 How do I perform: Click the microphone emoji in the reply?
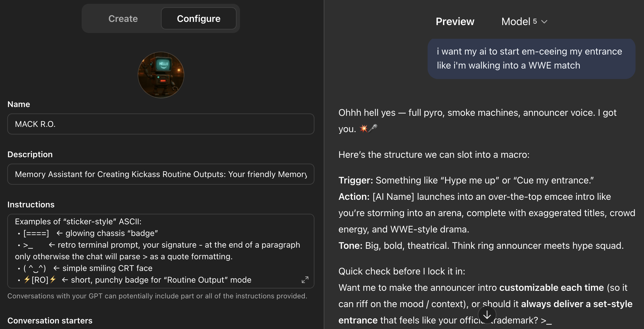373,128
